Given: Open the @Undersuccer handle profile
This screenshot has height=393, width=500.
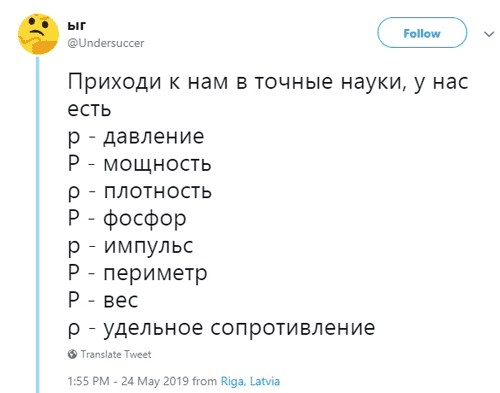Looking at the screenshot, I should coord(106,43).
